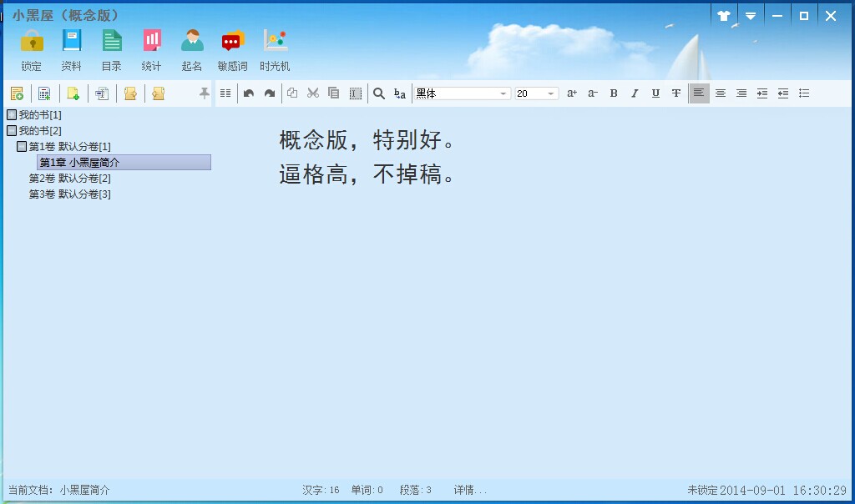Open find with the magnifier icon

tap(379, 93)
